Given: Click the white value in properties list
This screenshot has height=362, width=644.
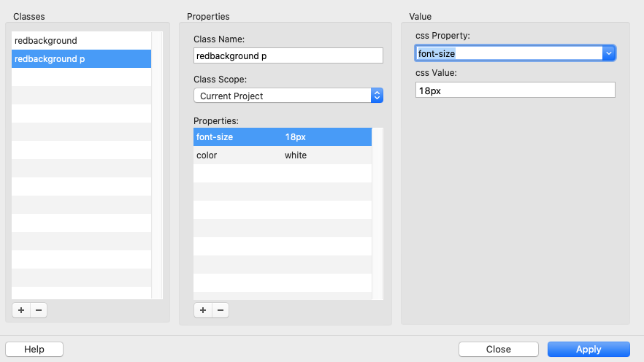Looking at the screenshot, I should coord(296,155).
